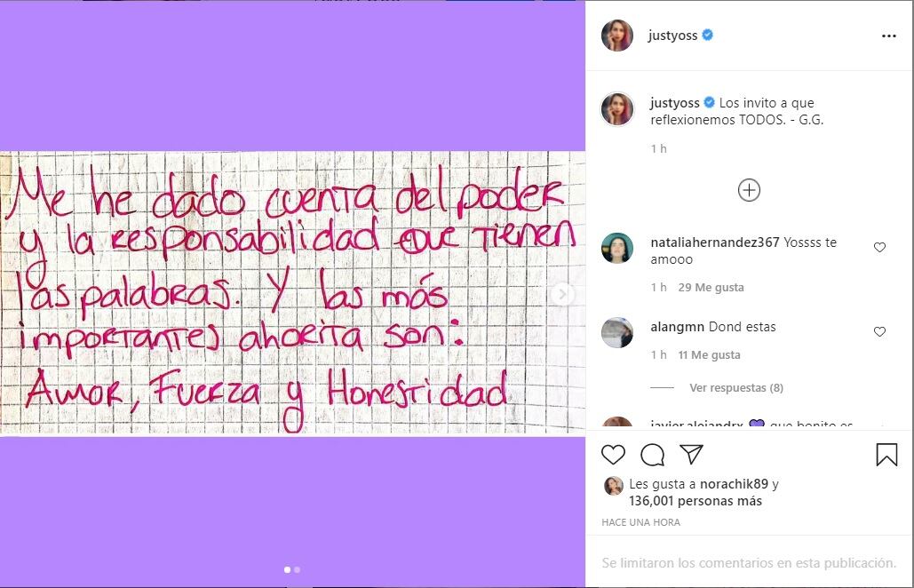Open the three-dot more options menu
The height and width of the screenshot is (588, 914).
pyautogui.click(x=889, y=36)
